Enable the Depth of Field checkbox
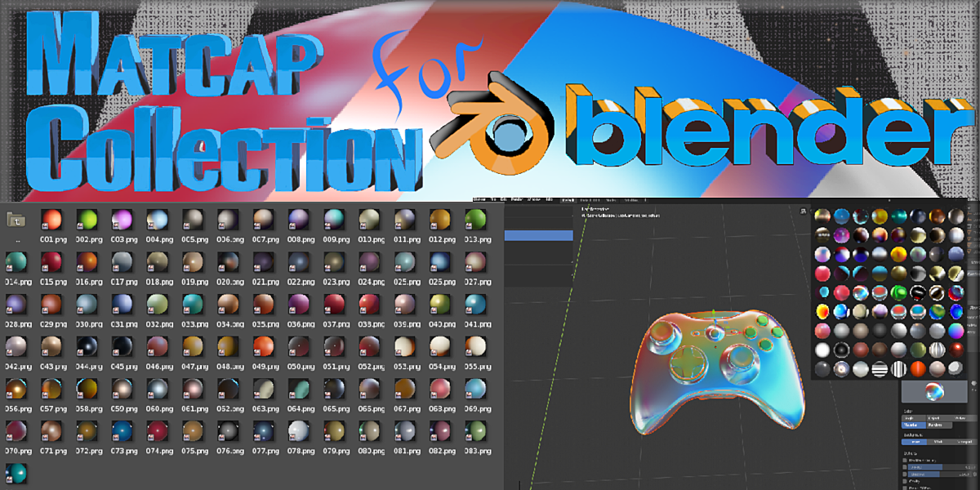Viewport: 980px width, 490px height. [905, 488]
